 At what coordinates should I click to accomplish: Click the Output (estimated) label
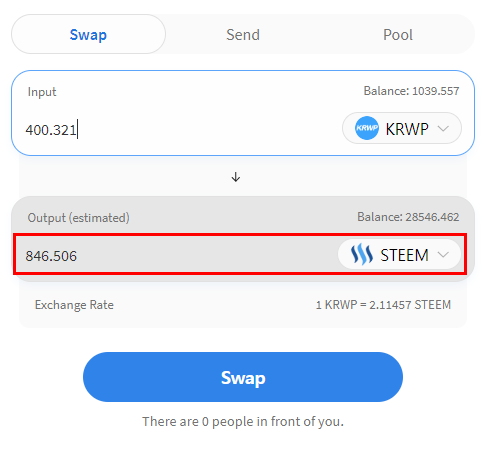78,218
